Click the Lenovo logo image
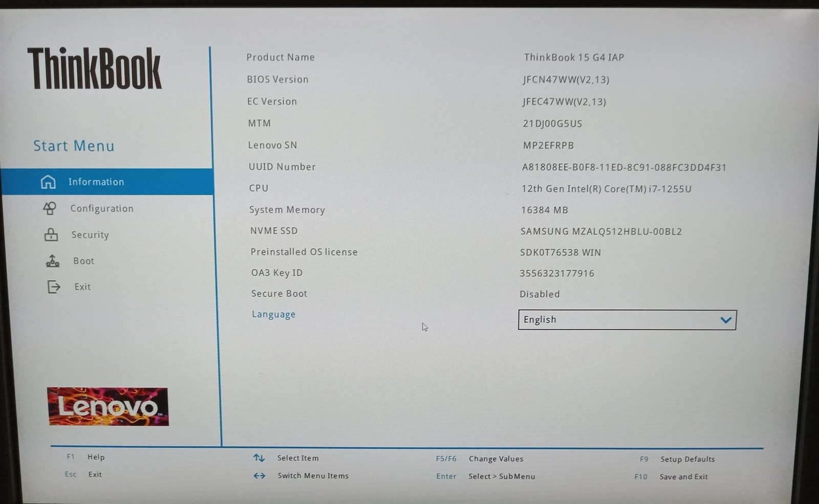Image resolution: width=819 pixels, height=504 pixels. pyautogui.click(x=108, y=406)
